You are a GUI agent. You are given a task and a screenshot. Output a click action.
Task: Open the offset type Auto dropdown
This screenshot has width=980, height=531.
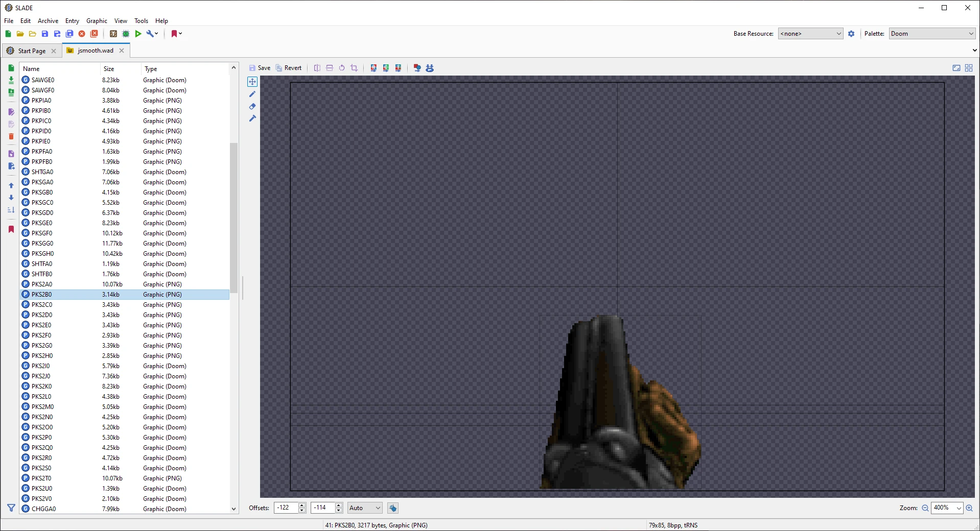(x=365, y=508)
